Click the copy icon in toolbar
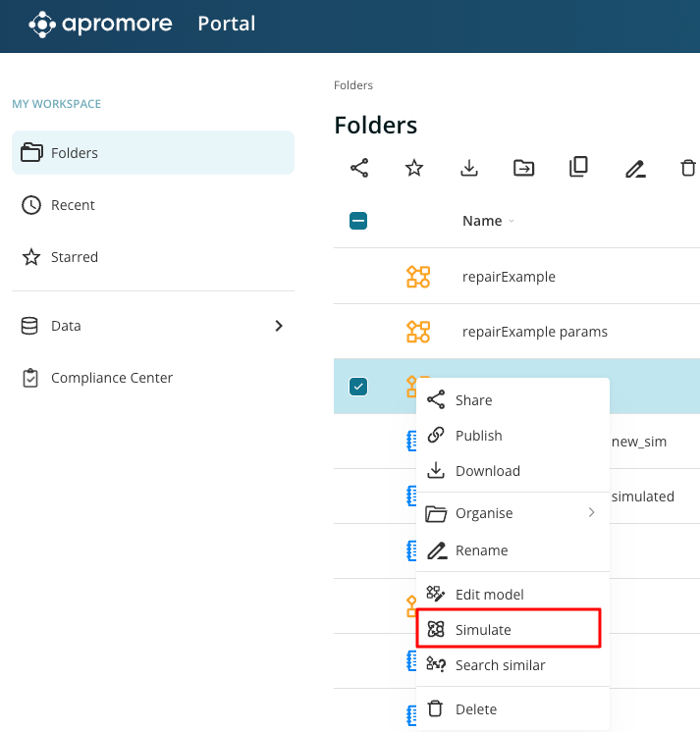 579,168
